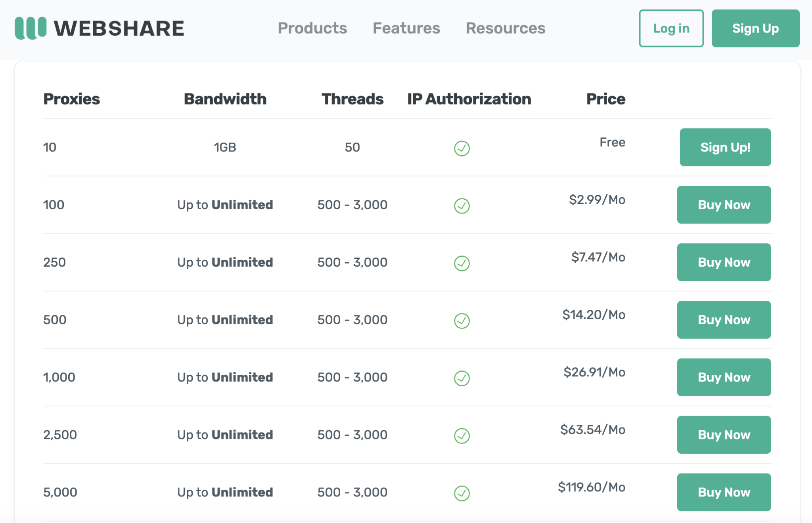This screenshot has height=523, width=812.
Task: Click IP authorization checkmark in free row
Action: [462, 148]
